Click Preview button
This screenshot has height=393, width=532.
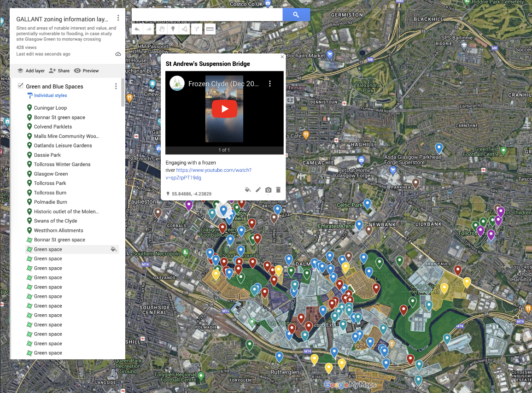pos(87,70)
